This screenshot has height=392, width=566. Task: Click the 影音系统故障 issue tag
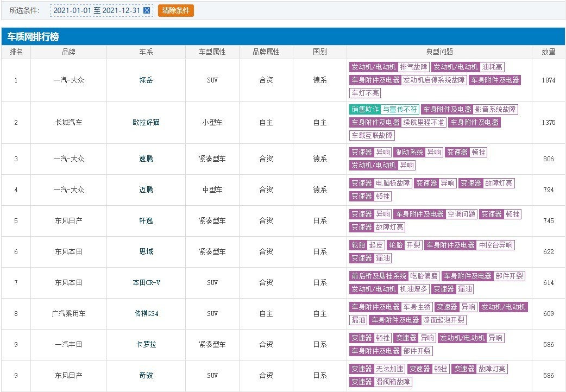tap(495, 109)
